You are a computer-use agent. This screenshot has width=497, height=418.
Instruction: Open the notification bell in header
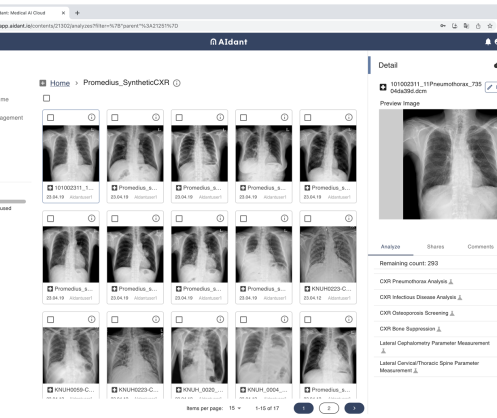point(488,42)
